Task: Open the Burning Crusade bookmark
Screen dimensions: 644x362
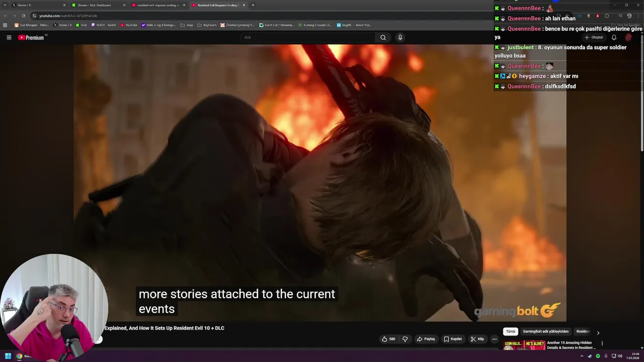Action: 314,25
